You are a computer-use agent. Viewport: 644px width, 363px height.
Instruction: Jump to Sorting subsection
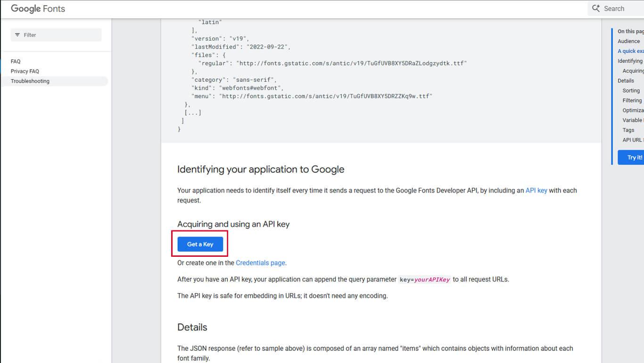(x=631, y=91)
